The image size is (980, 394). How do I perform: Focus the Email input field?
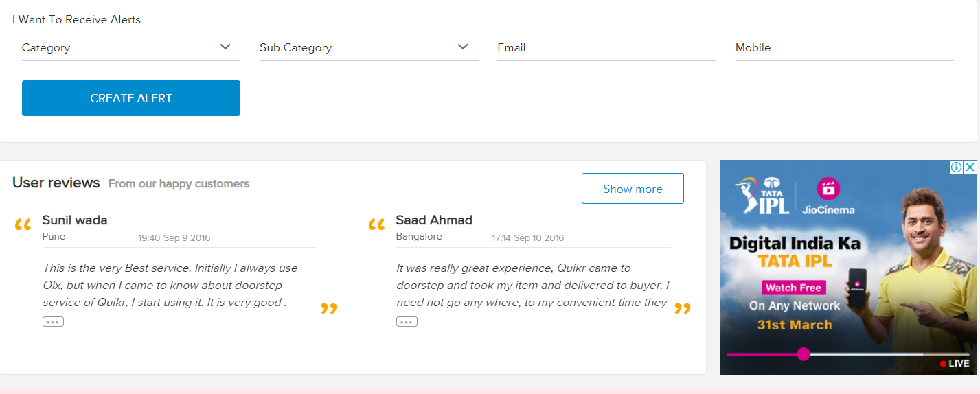[606, 47]
